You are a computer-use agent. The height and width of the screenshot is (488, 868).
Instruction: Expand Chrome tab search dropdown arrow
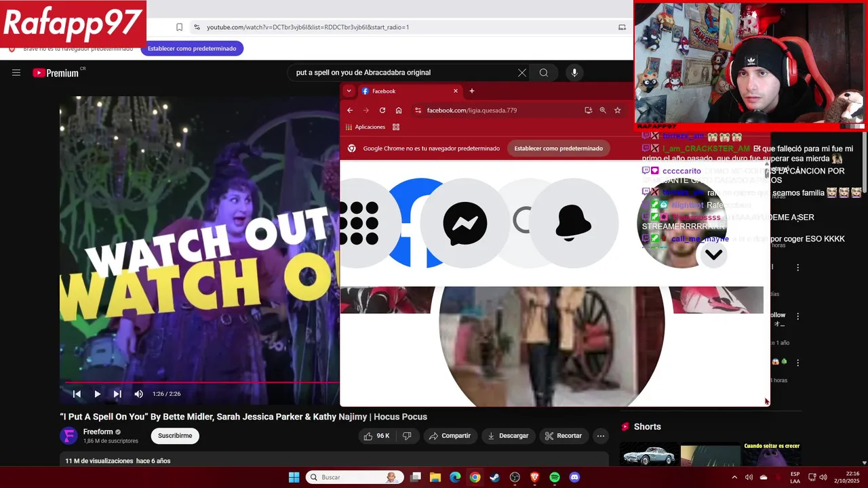tap(349, 91)
